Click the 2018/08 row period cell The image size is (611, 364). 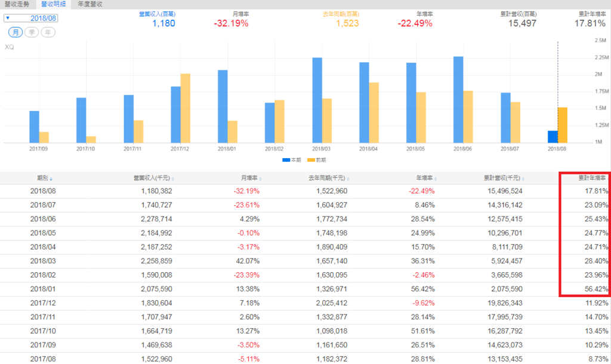[x=43, y=191]
